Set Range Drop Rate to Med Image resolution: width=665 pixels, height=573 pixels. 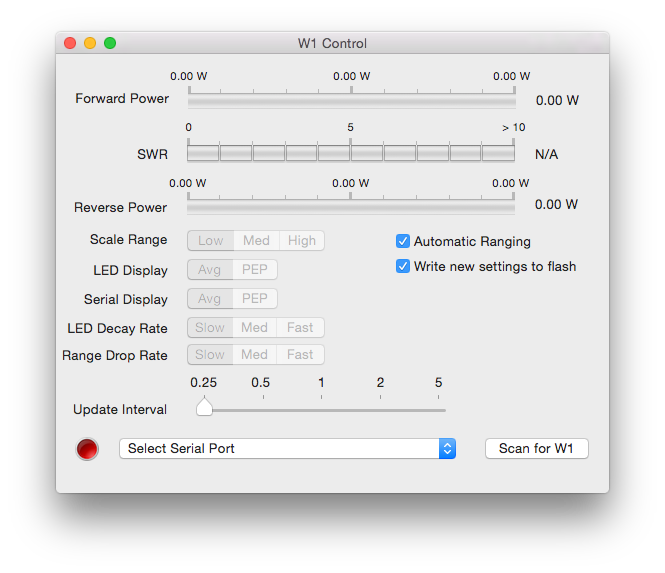[254, 354]
